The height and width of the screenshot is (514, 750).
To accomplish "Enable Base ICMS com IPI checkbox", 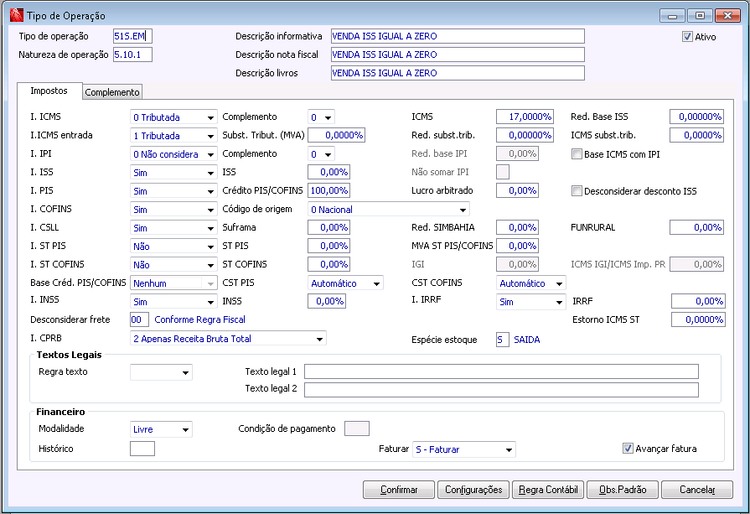I will (x=577, y=154).
